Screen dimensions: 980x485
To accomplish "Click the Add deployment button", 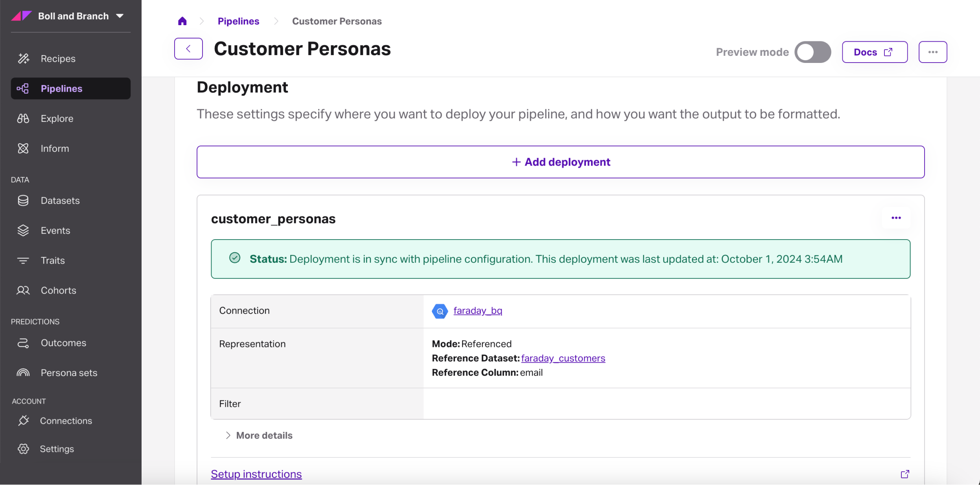I will click(560, 162).
